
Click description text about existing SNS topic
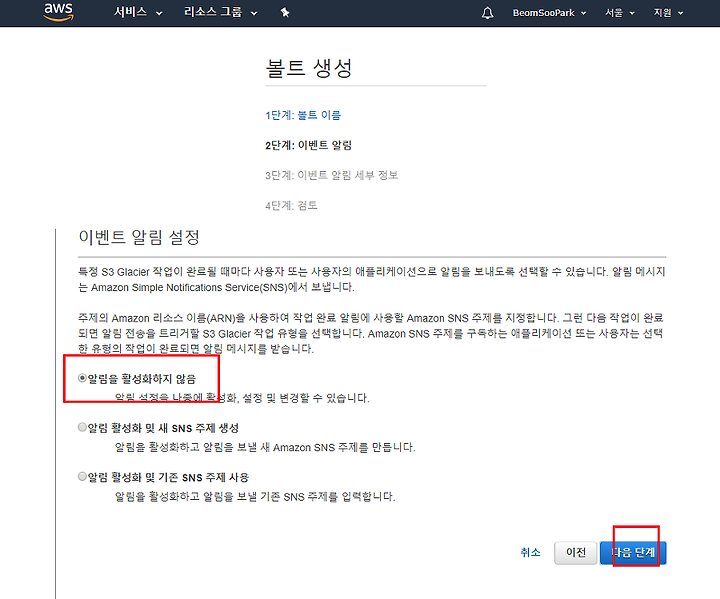[x=255, y=497]
